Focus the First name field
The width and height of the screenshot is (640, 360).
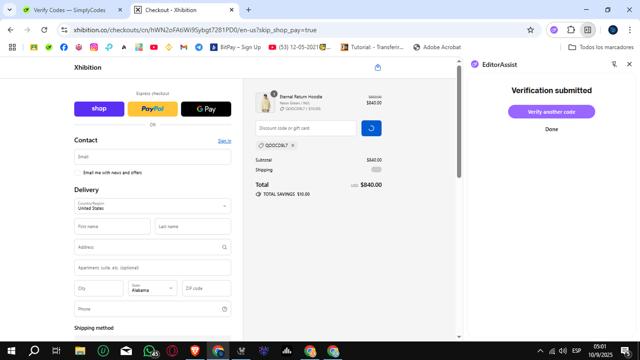[x=112, y=227]
